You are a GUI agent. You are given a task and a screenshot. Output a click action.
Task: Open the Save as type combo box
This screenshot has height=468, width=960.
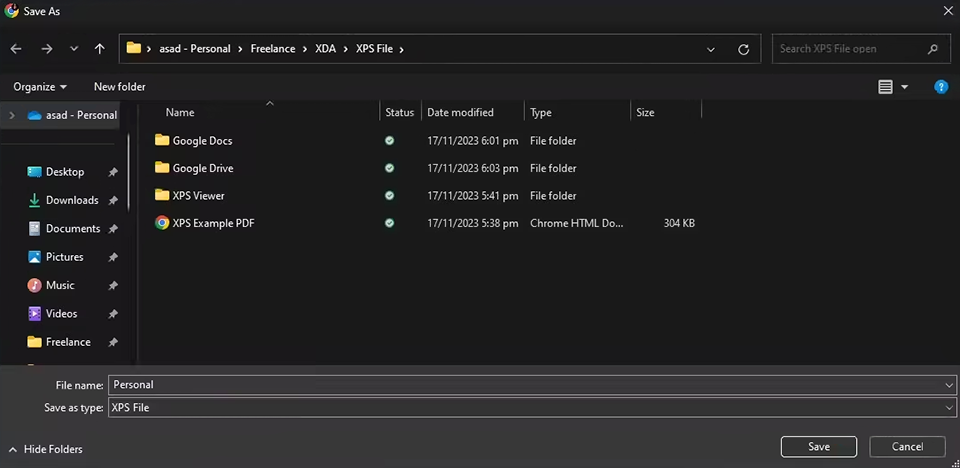point(532,407)
